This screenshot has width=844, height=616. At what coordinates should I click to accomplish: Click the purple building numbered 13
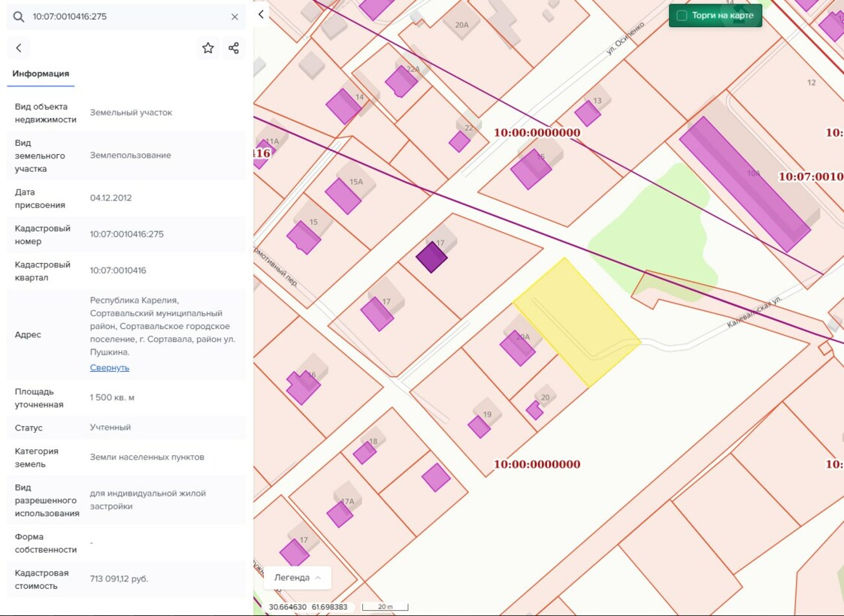pos(587,113)
